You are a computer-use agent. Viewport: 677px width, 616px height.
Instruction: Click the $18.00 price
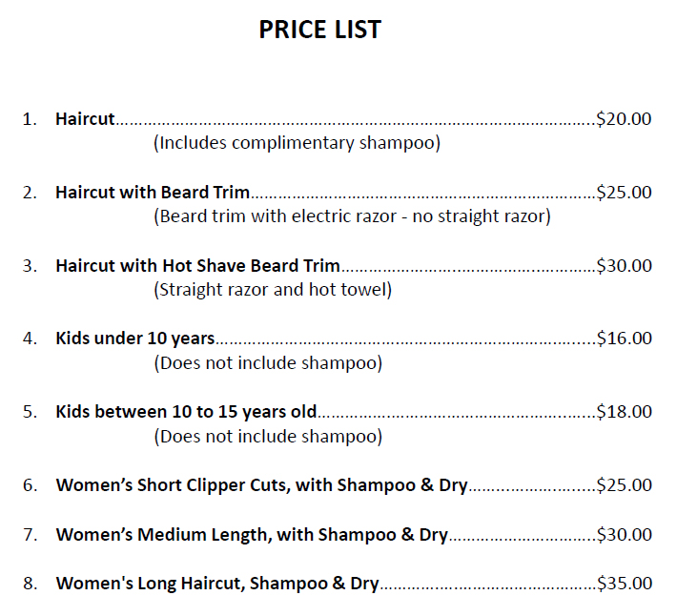(624, 412)
